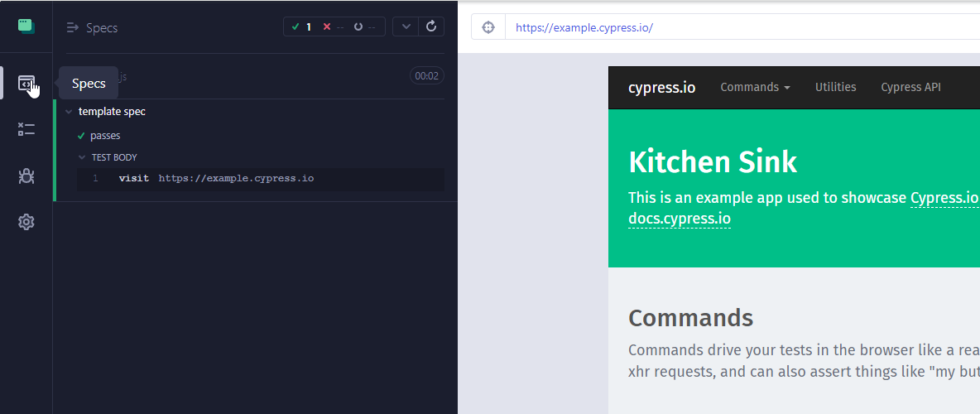Click the Specs header title
Image resolution: width=980 pixels, height=414 pixels.
[102, 27]
